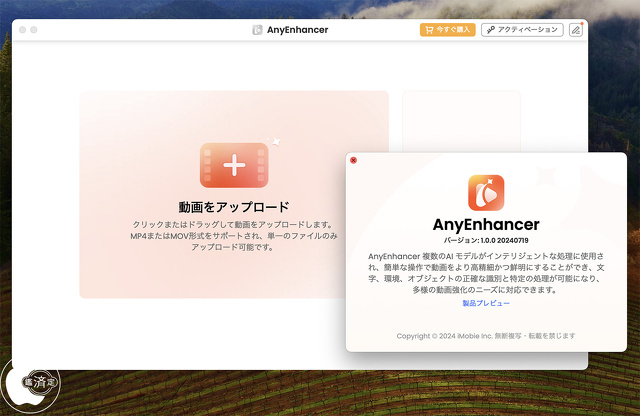Image resolution: width=640 pixels, height=416 pixels.
Task: Click the AnyEnhancer title in main window title bar
Action: point(298,30)
